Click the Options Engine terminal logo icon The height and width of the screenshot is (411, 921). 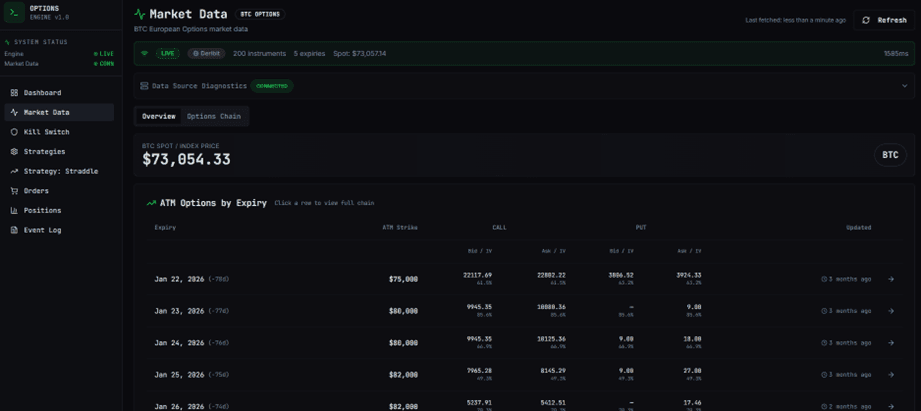point(14,12)
